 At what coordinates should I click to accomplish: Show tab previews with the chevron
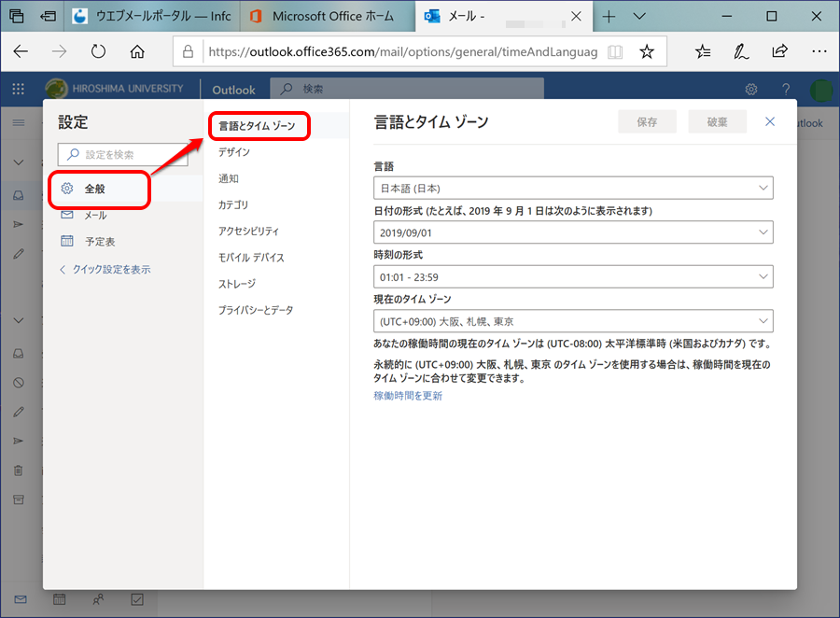(639, 17)
